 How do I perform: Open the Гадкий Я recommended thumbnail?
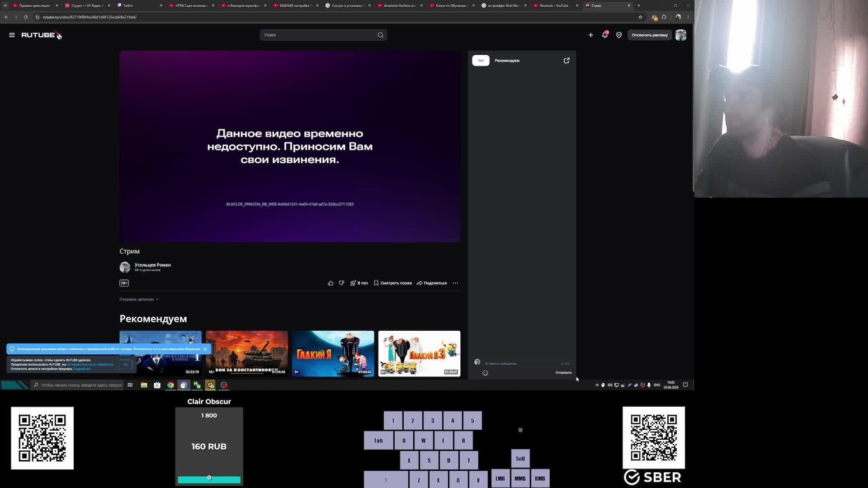coord(333,353)
